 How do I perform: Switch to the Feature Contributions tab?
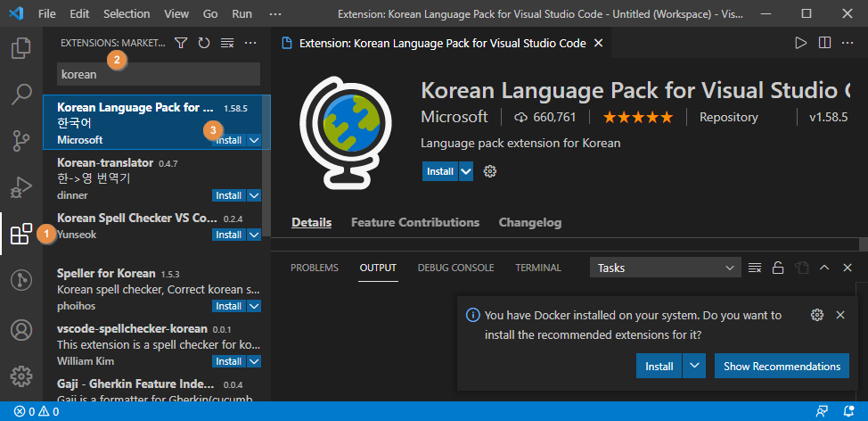point(415,223)
